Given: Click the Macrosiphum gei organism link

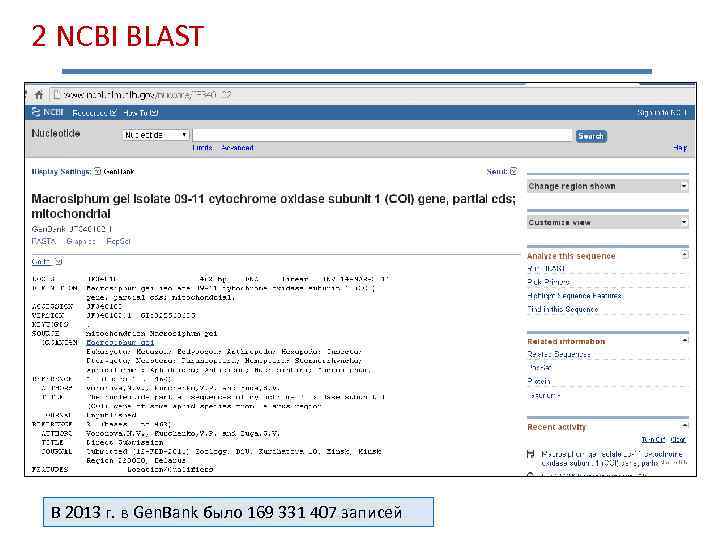Looking at the screenshot, I should point(120,343).
